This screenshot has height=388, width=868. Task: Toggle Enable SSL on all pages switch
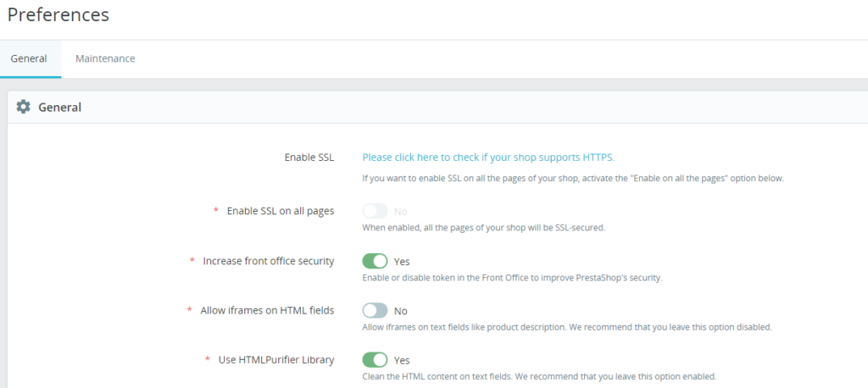tap(375, 211)
